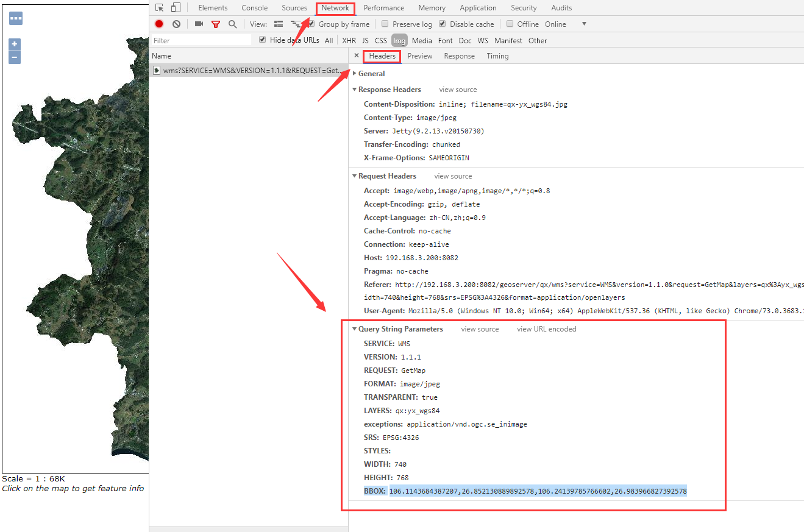Zoom out on the map

[14, 57]
